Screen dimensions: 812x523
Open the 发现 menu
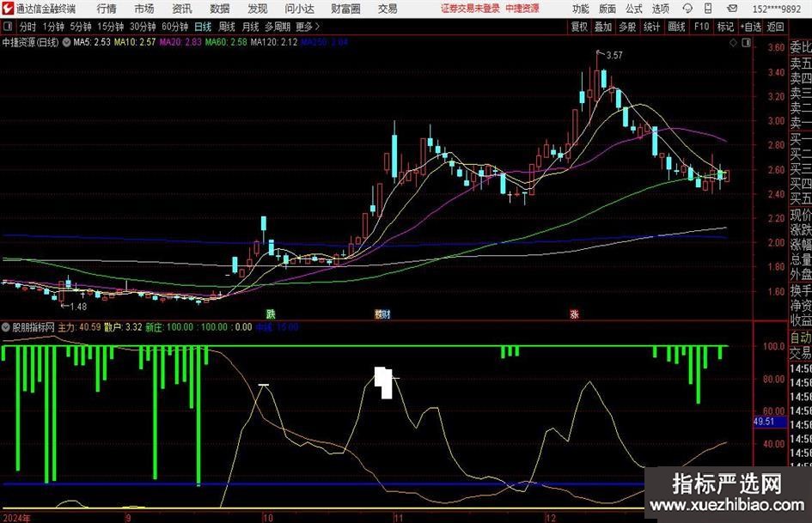pyautogui.click(x=258, y=9)
